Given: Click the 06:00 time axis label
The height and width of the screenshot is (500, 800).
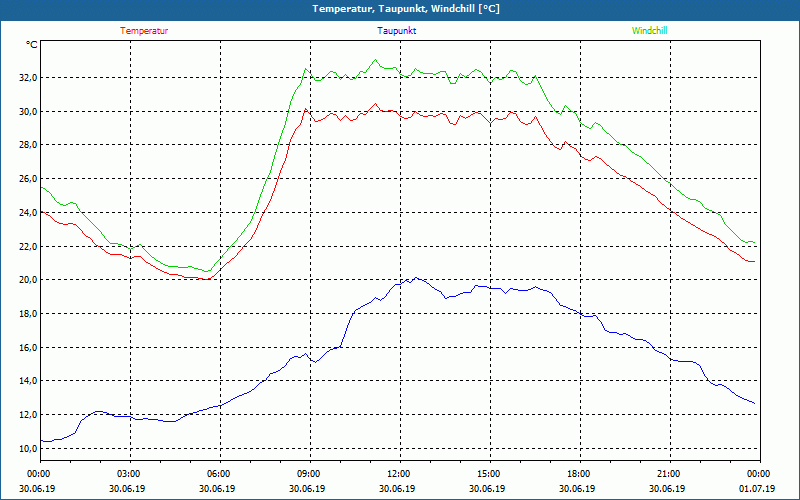Looking at the screenshot, I should click(220, 474).
